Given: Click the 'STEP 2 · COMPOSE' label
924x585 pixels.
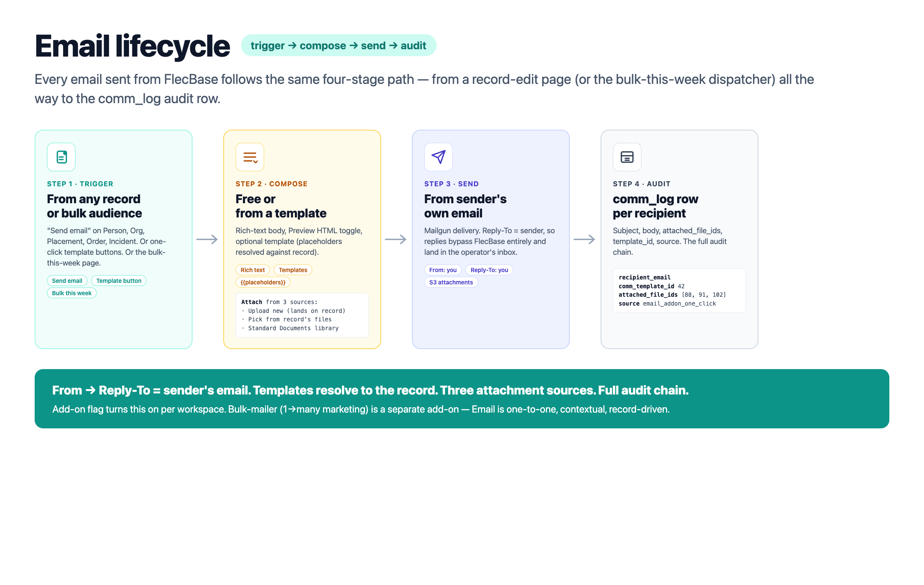Looking at the screenshot, I should 271,184.
